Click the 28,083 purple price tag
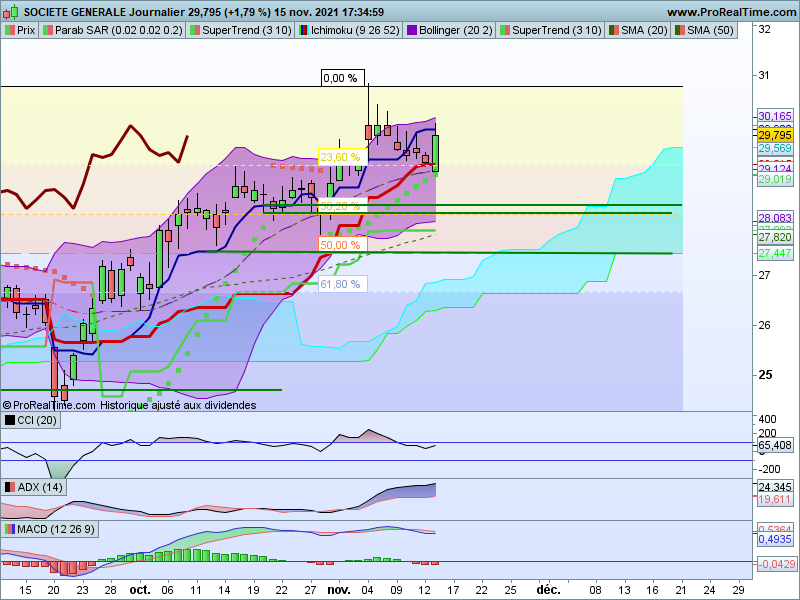Screen dimensions: 800x600 pos(774,218)
